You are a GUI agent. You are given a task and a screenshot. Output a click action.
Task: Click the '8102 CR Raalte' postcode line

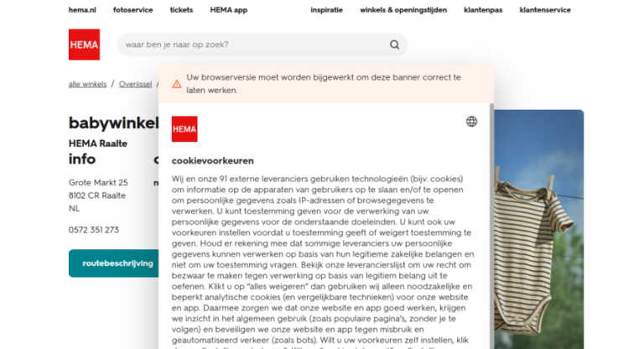97,195
